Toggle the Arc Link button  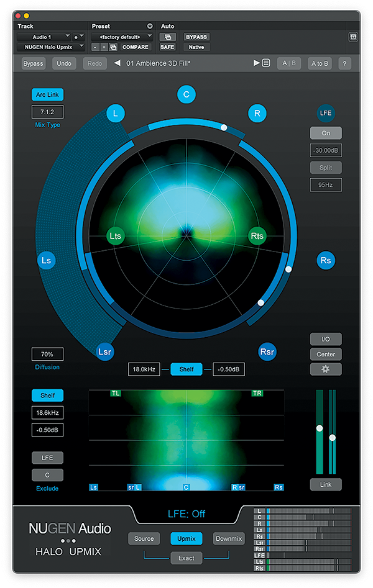47,94
